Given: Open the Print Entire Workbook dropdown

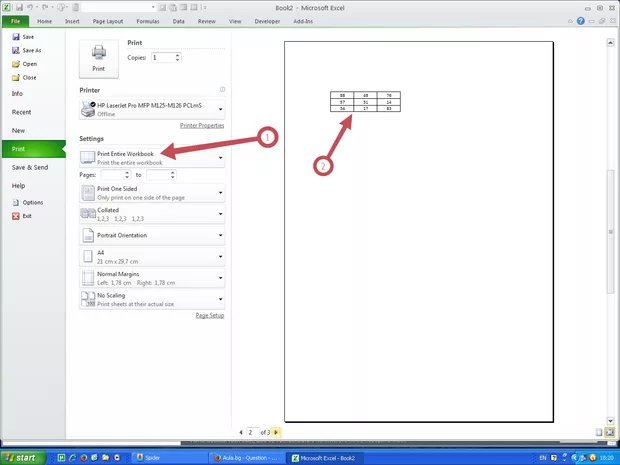Looking at the screenshot, I should [x=152, y=158].
